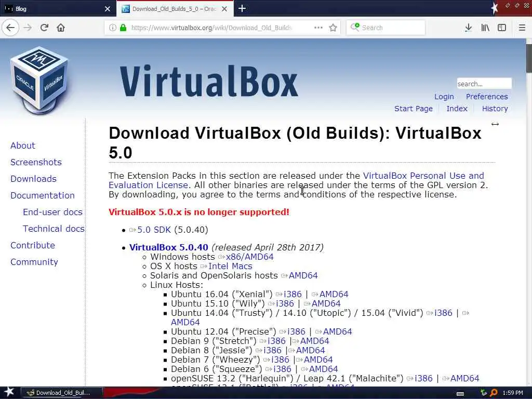This screenshot has height=399, width=532.
Task: Open the page actions three-dot menu
Action: (318, 28)
